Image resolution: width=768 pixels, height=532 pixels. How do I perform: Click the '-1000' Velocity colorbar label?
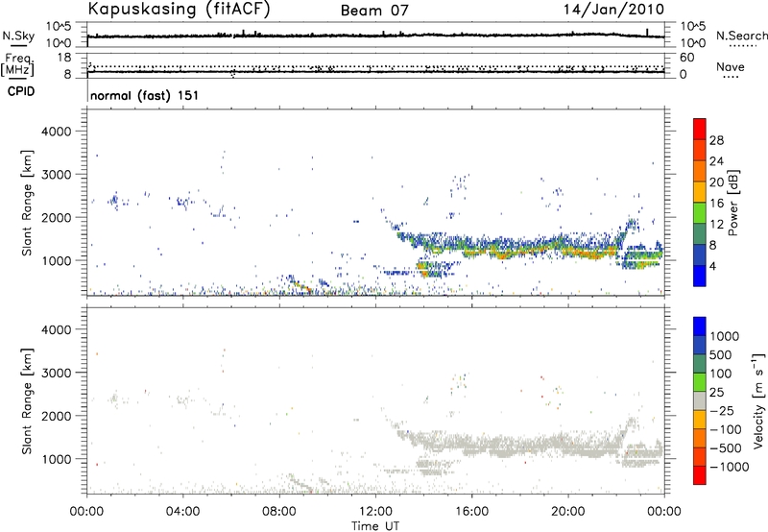[730, 467]
